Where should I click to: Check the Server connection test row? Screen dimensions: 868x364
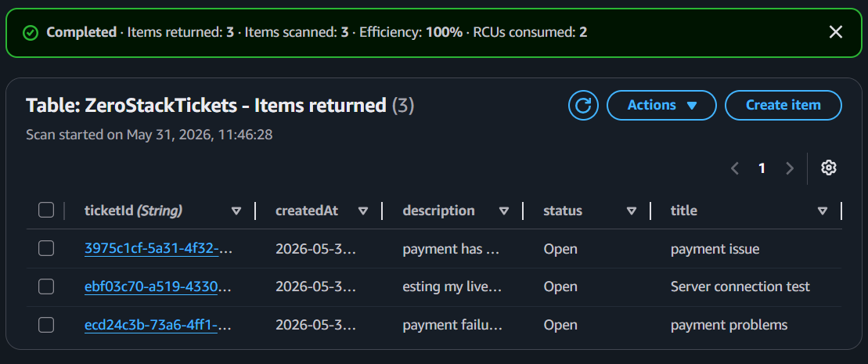(x=46, y=287)
